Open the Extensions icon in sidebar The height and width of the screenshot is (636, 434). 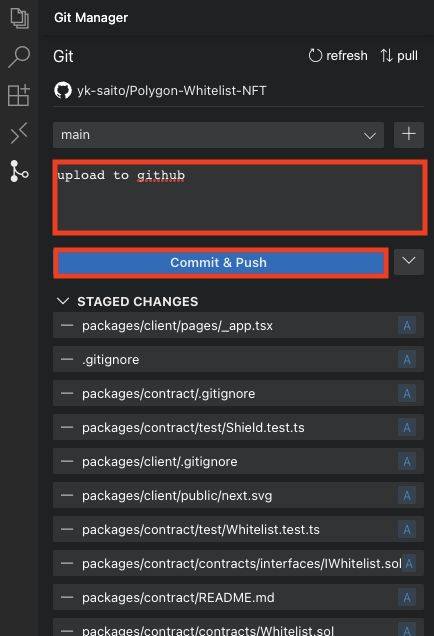click(x=19, y=95)
